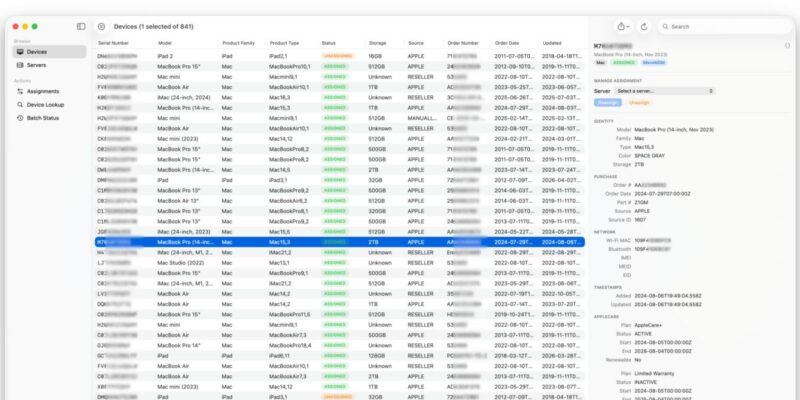Select the 'MacBook Air 13"' row
This screenshot has height=400, width=800.
tap(340, 201)
